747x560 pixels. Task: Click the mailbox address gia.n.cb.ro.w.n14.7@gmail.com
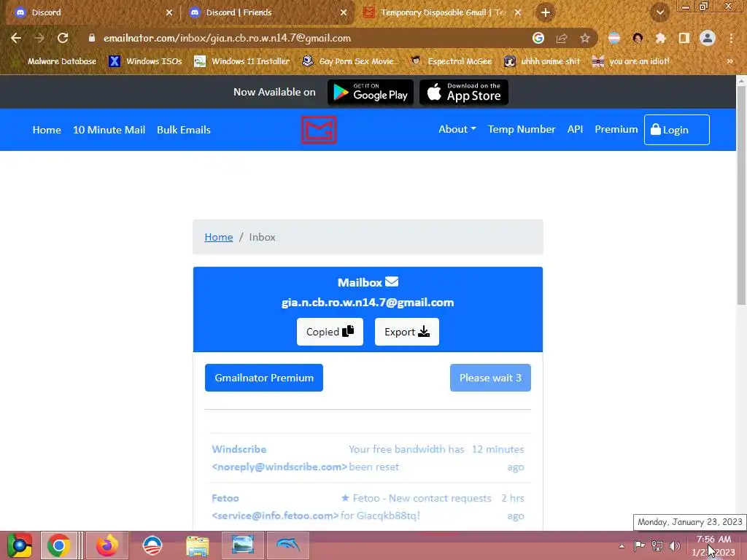point(368,303)
